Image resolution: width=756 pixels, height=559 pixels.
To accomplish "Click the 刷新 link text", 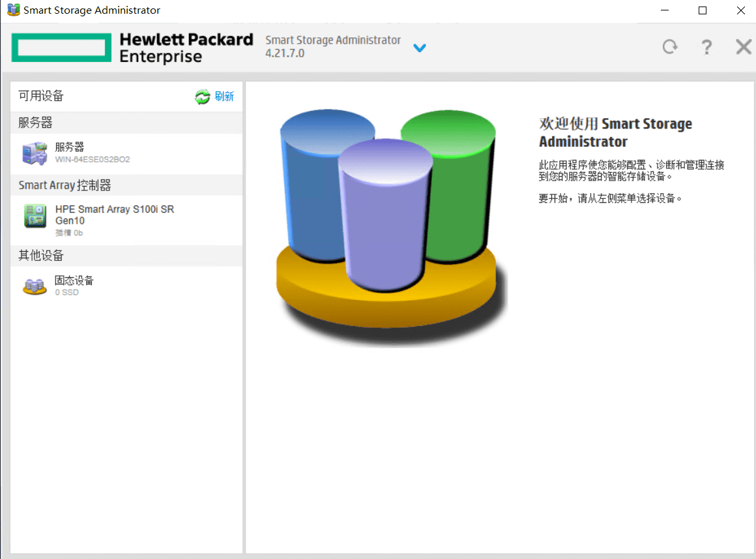I will point(224,97).
